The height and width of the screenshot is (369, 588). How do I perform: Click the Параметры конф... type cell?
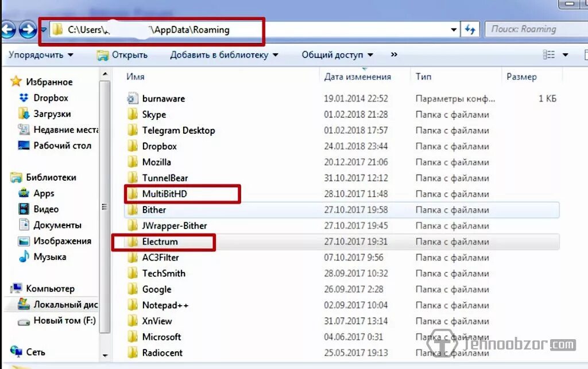click(x=455, y=99)
